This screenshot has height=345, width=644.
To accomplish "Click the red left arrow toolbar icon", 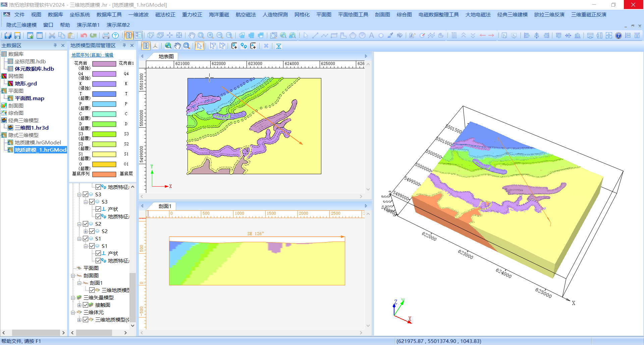I will click(482, 36).
